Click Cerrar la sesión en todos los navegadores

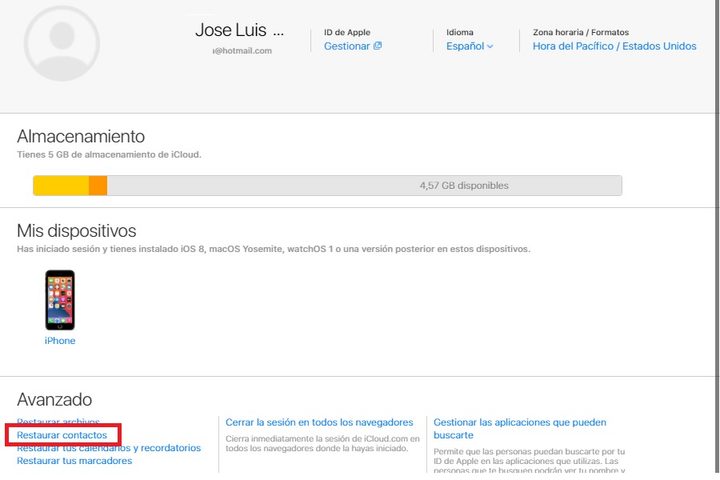pos(319,422)
